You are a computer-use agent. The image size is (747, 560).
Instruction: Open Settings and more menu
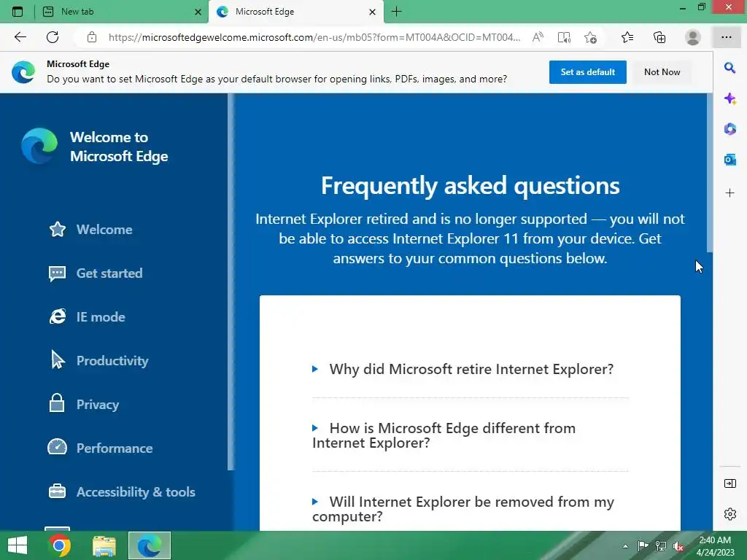click(726, 37)
